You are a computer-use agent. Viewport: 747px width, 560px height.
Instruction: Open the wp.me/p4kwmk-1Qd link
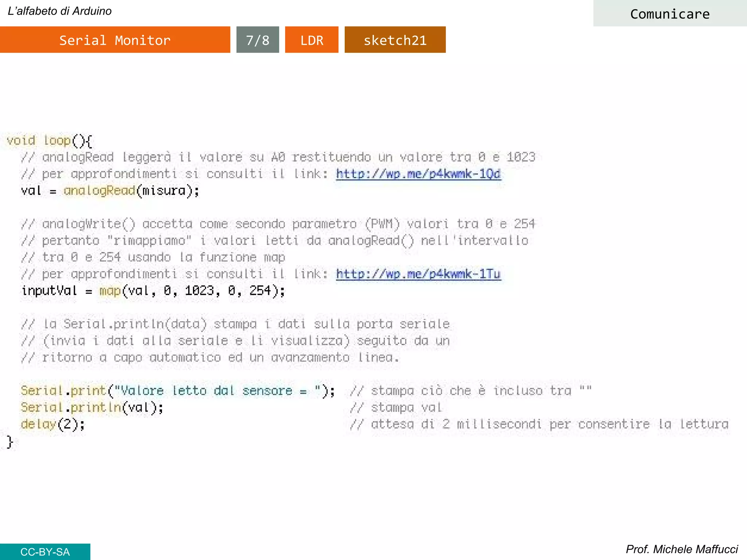pyautogui.click(x=418, y=174)
